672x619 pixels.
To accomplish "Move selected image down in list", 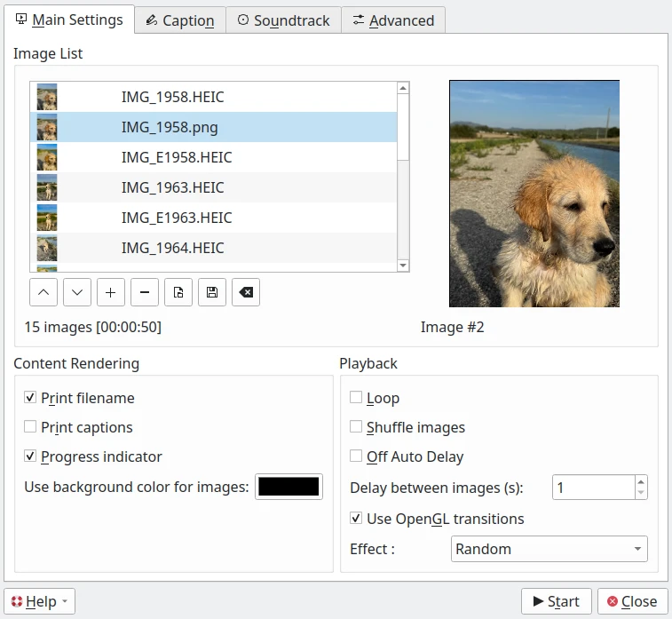I will [x=77, y=292].
